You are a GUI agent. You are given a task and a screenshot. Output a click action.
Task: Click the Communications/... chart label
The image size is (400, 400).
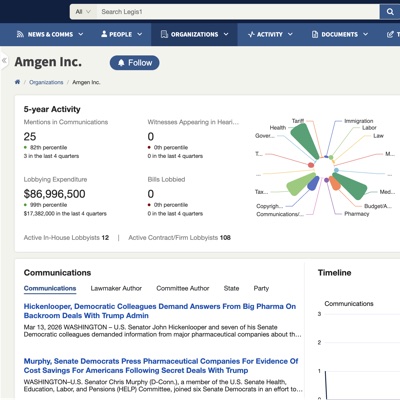point(280,214)
